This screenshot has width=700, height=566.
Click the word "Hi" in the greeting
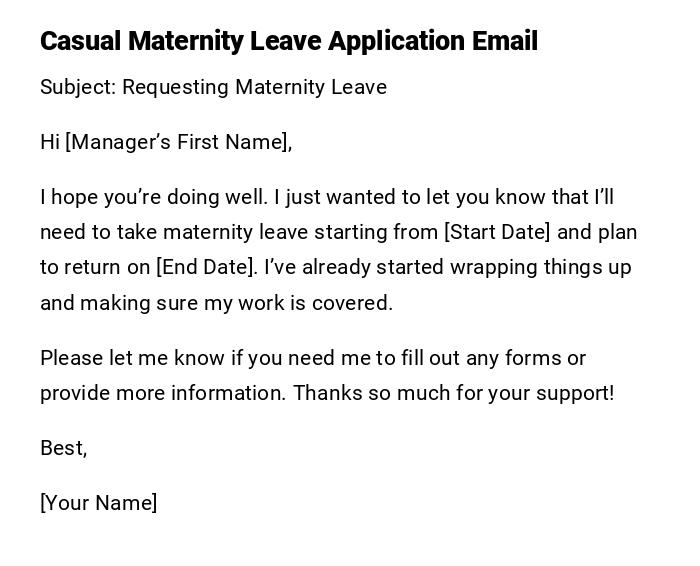tap(50, 142)
